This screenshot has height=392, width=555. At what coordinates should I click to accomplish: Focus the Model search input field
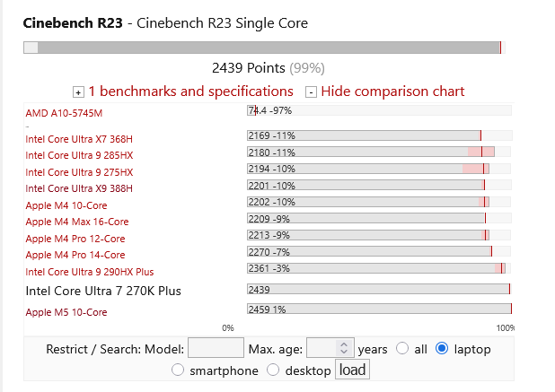point(216,348)
